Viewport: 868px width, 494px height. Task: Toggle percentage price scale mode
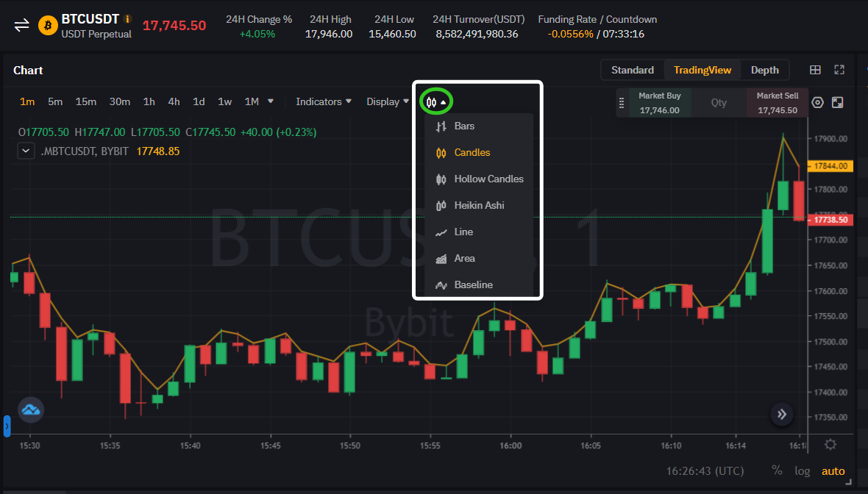click(776, 470)
